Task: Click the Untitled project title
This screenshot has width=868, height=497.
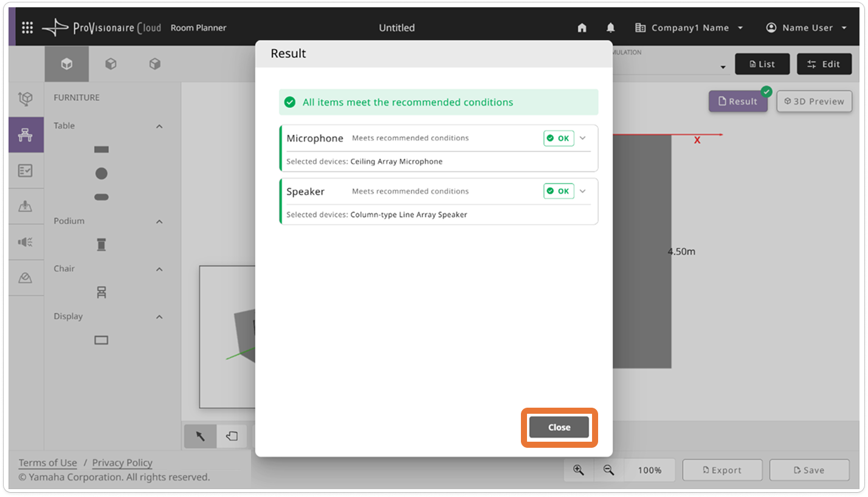Action: pos(397,28)
